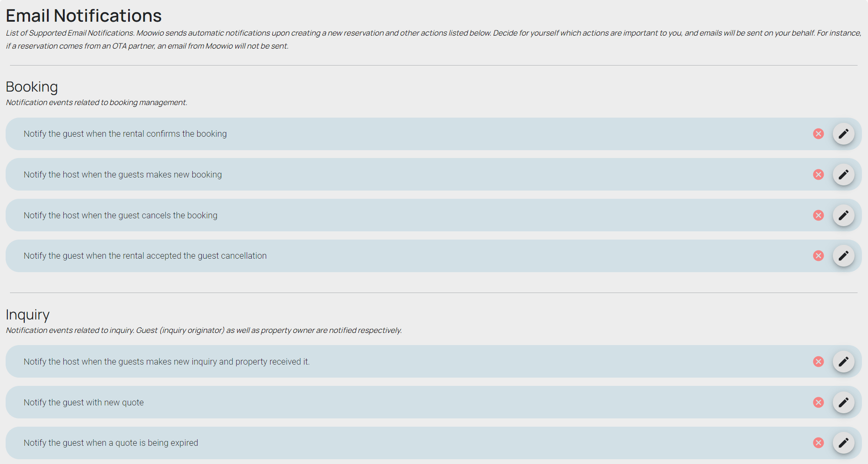Click red X on accepted guest cancellation row
Viewport: 868px width, 464px height.
[x=818, y=256]
